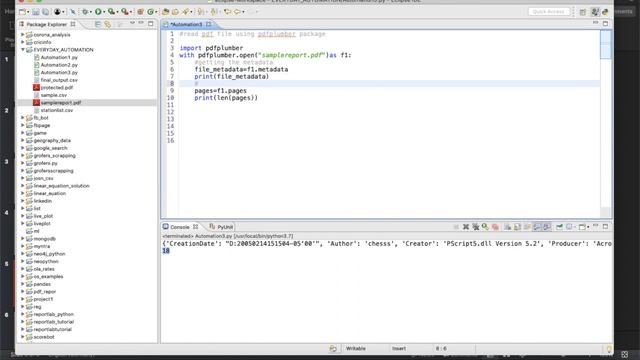This screenshot has height=360, width=640.
Task: Click the console output value 18
Action: point(166,251)
